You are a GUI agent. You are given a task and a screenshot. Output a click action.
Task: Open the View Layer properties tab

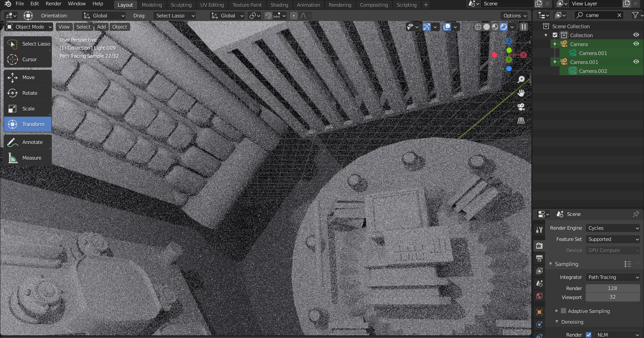[539, 270]
